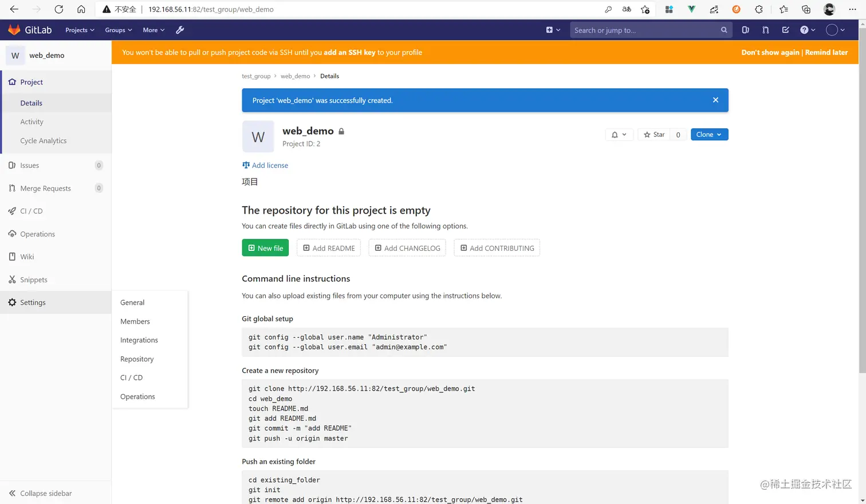Select Repository in the Settings flyout
866x504 pixels.
150,359
